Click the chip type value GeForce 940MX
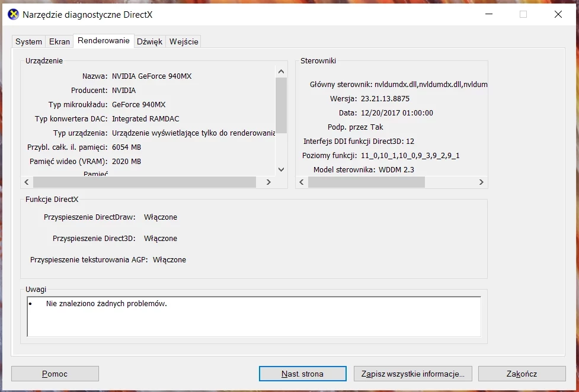This screenshot has width=579, height=392. [x=139, y=105]
